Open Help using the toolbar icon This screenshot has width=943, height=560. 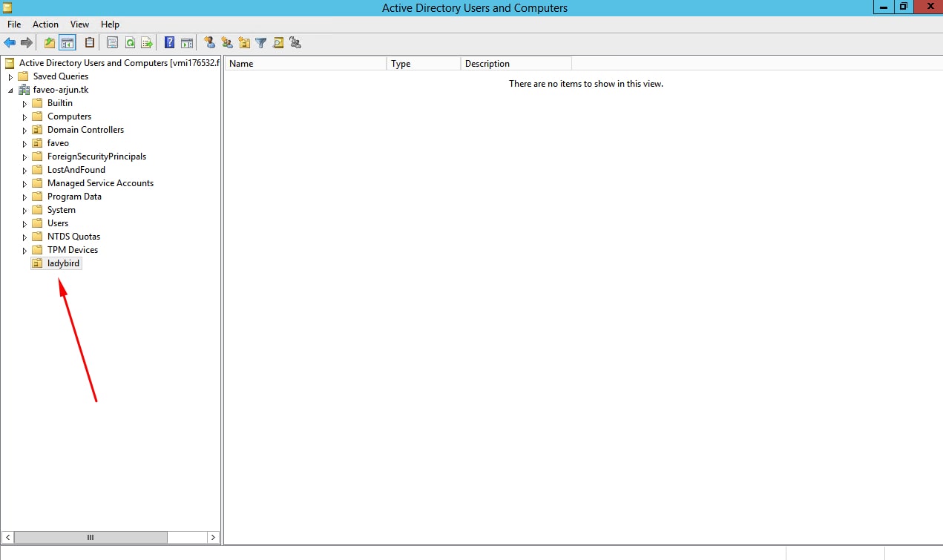pyautogui.click(x=169, y=42)
